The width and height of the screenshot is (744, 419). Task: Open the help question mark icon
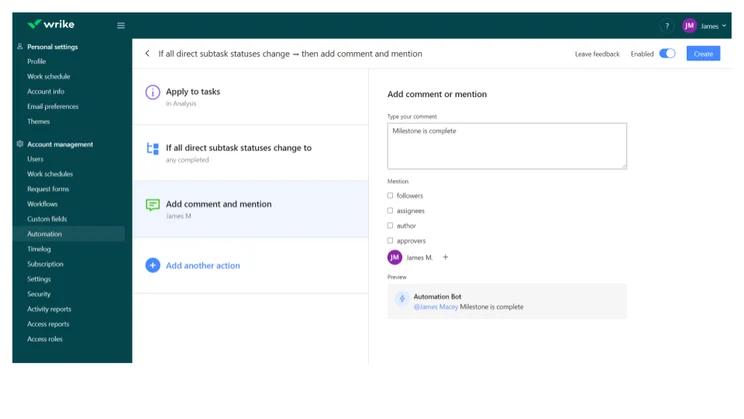[x=667, y=26]
